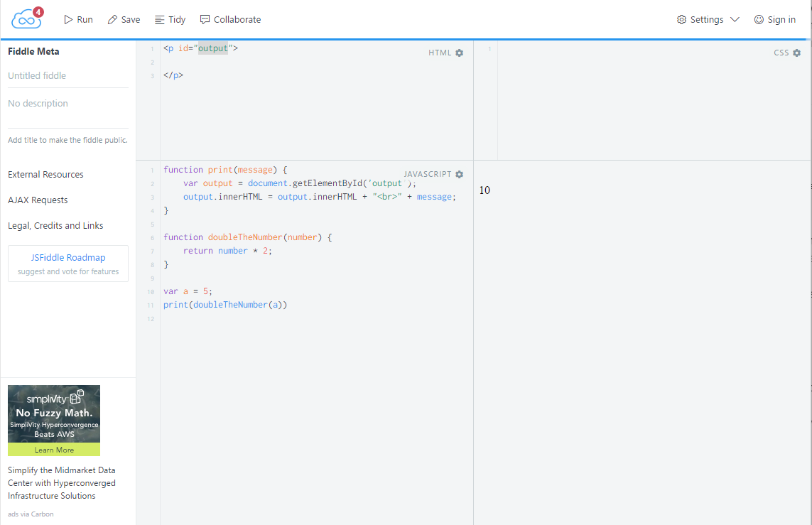Select the Fiddle Meta heading
812x525 pixels.
pyautogui.click(x=33, y=51)
